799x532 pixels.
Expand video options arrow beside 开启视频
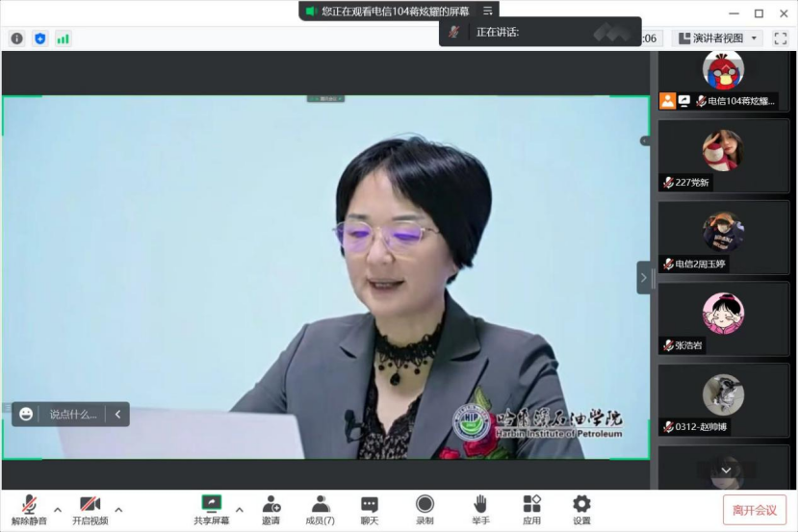(x=118, y=509)
